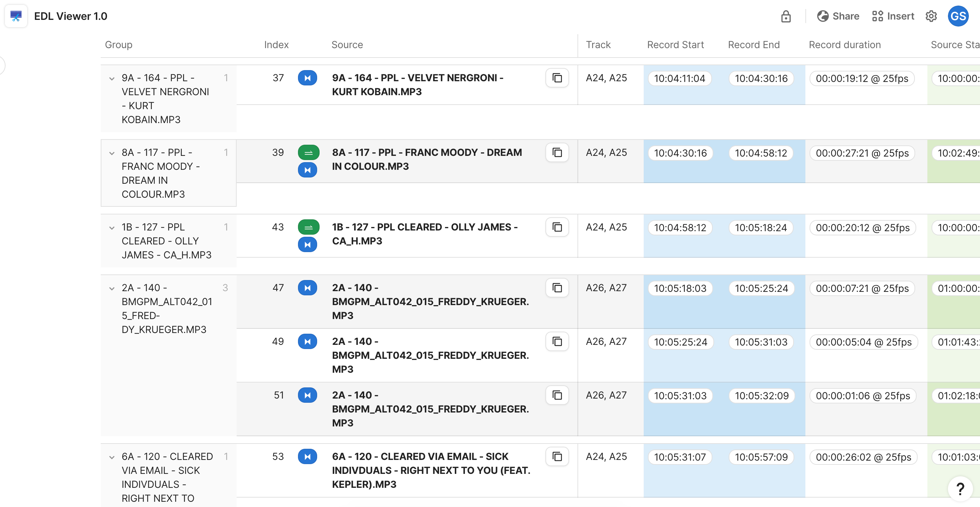Collapse the 9A - 164 Velvet Nergroni group
Screen dimensions: 980x507
point(112,79)
